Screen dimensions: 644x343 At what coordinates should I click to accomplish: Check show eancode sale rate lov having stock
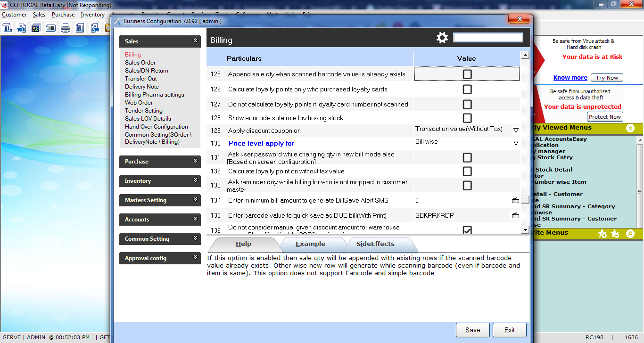(467, 118)
